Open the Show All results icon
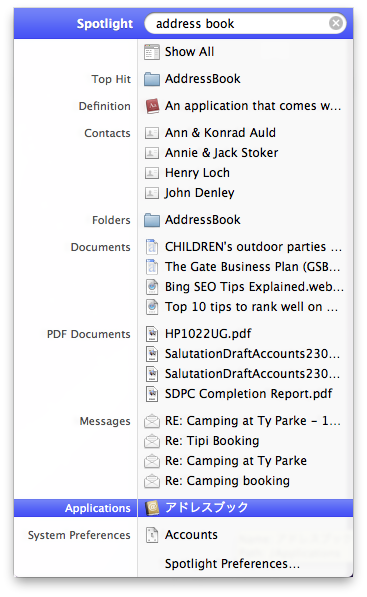The width and height of the screenshot is (367, 597). pos(152,52)
